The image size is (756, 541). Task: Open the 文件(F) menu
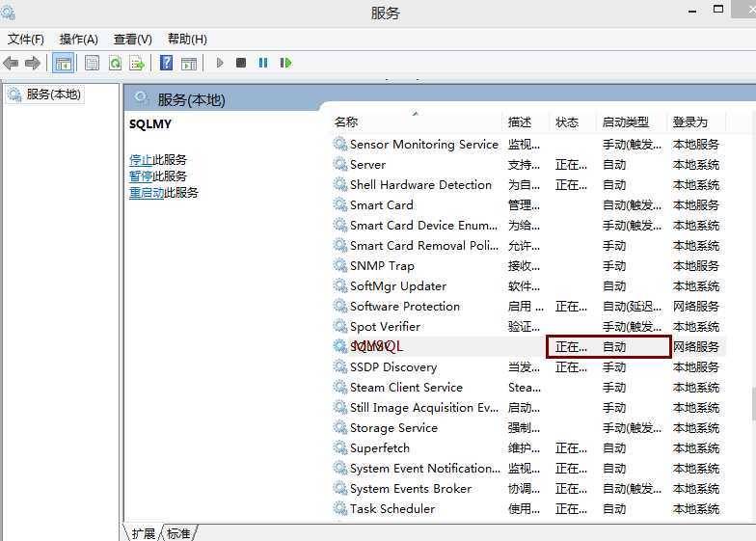(x=25, y=39)
